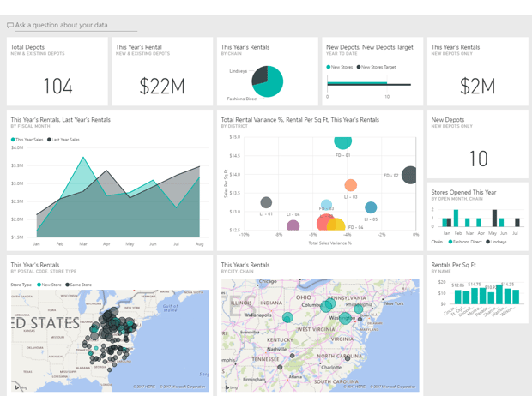This screenshot has height=396, width=532.
Task: Click the Q&A speech bubble icon
Action: click(10, 26)
